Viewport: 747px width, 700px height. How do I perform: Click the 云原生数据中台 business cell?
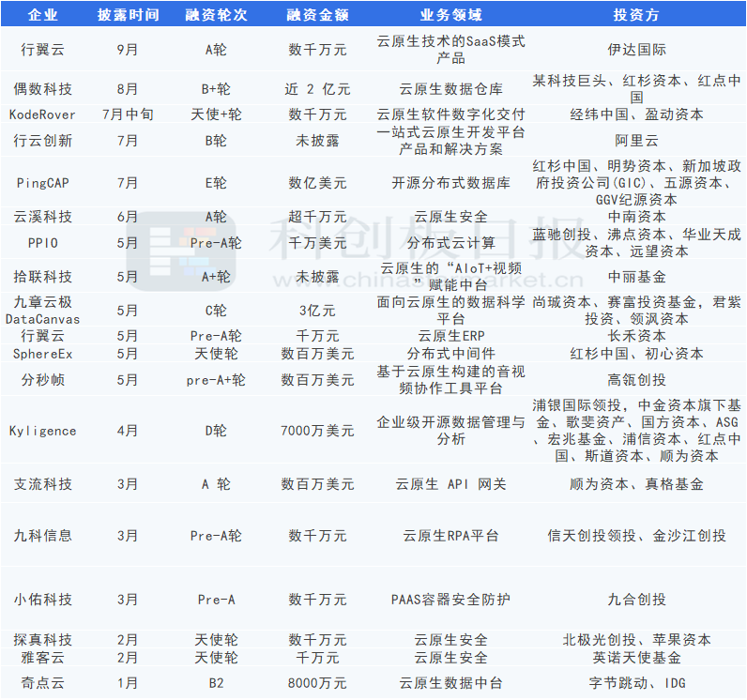(x=451, y=683)
